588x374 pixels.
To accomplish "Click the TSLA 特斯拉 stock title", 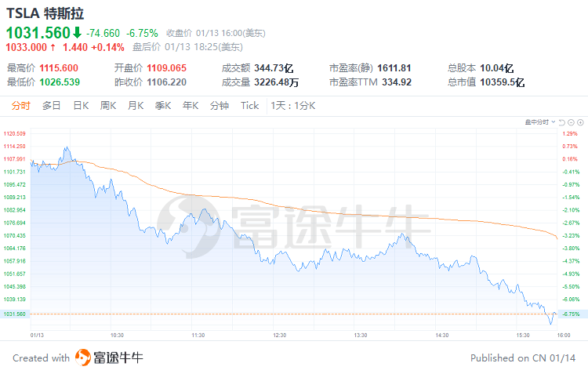I will click(x=45, y=14).
